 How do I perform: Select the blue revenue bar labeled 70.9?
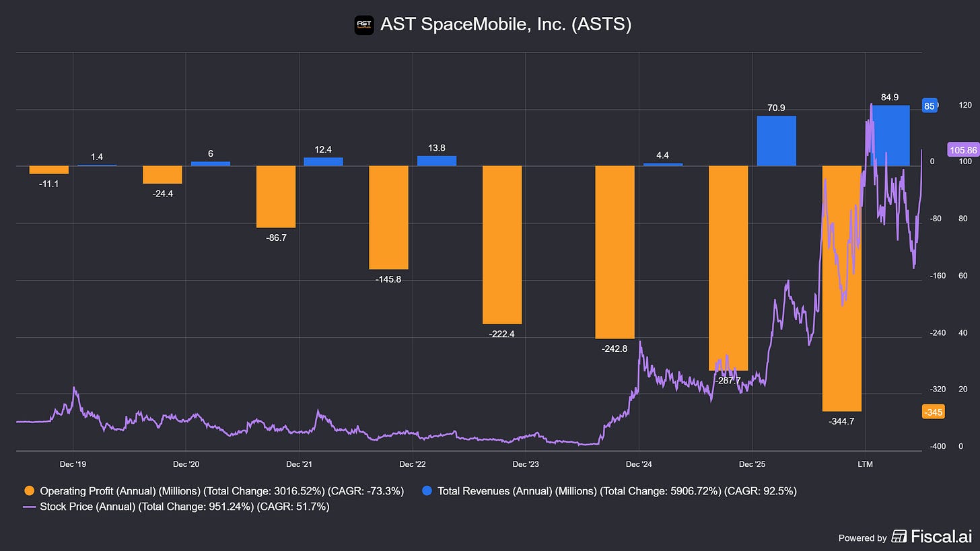click(x=776, y=141)
